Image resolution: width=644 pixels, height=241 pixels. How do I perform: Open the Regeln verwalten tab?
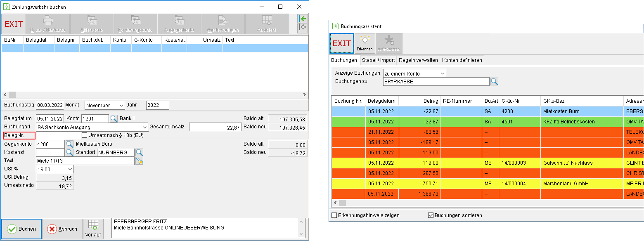[x=418, y=60]
